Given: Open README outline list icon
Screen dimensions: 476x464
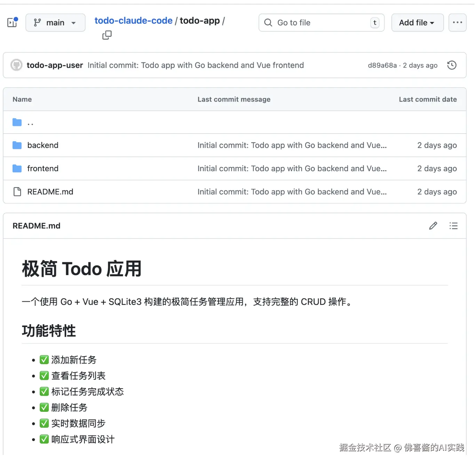Looking at the screenshot, I should (x=453, y=226).
